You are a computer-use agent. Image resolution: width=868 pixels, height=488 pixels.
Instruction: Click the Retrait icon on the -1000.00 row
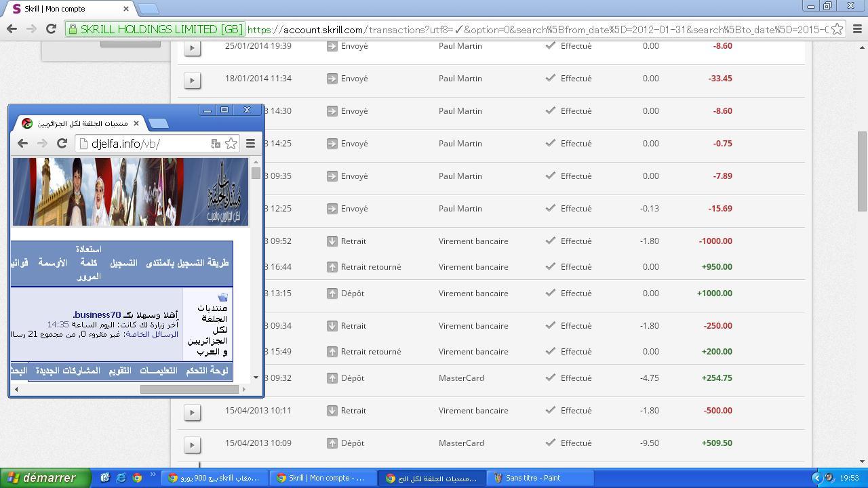[x=332, y=241]
